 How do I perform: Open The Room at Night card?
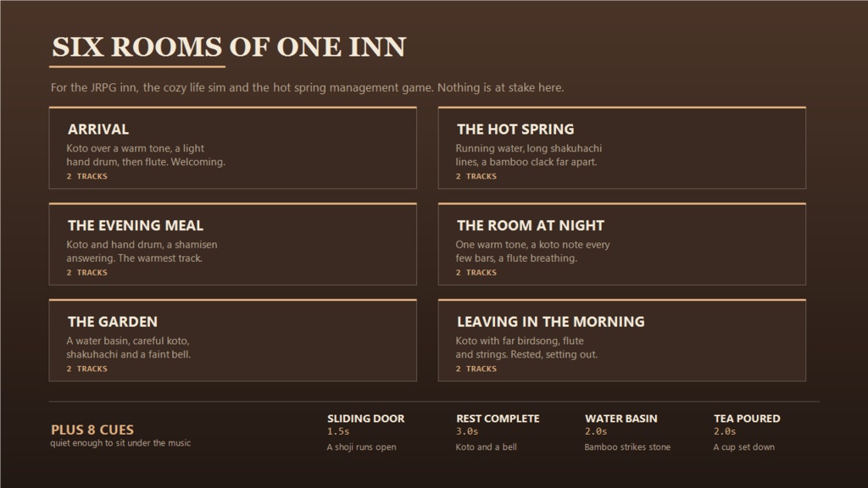point(621,244)
